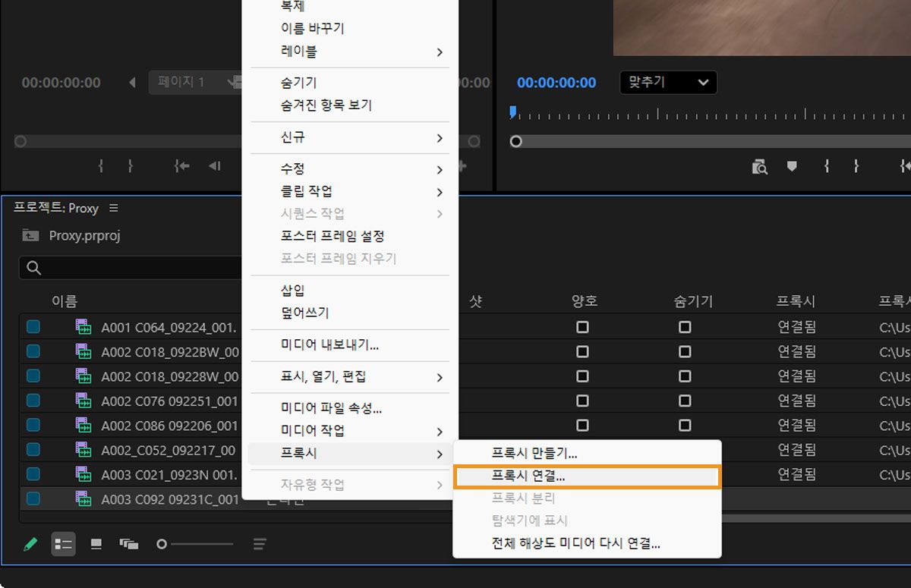Open the 맞추기 zoom level dropdown

(x=667, y=83)
